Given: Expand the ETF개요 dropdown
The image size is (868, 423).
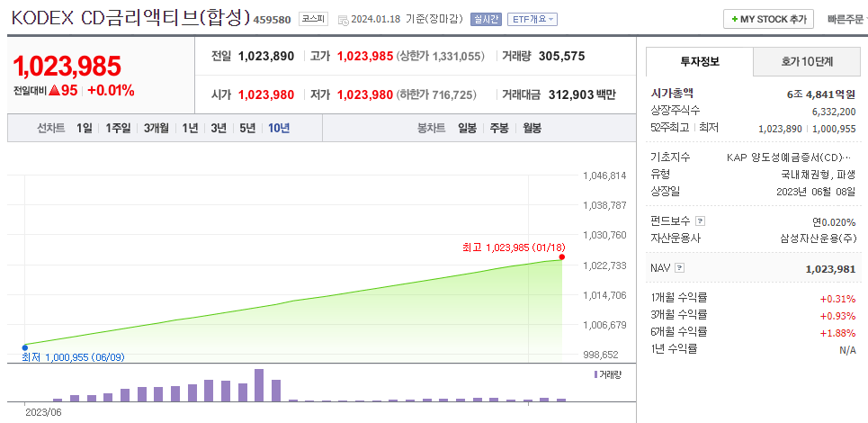Looking at the screenshot, I should click(532, 20).
